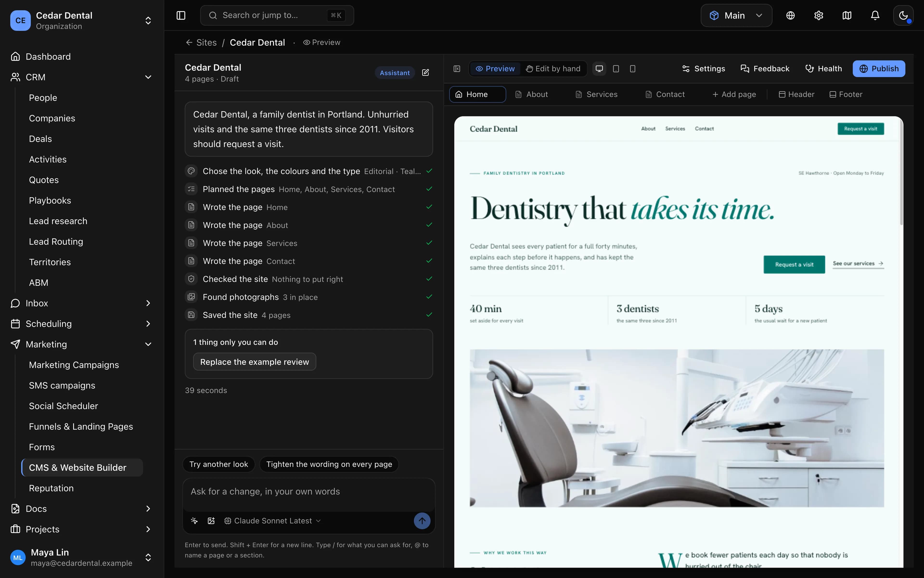Switch to tablet viewport icon
Viewport: 924px width, 578px height.
point(616,69)
